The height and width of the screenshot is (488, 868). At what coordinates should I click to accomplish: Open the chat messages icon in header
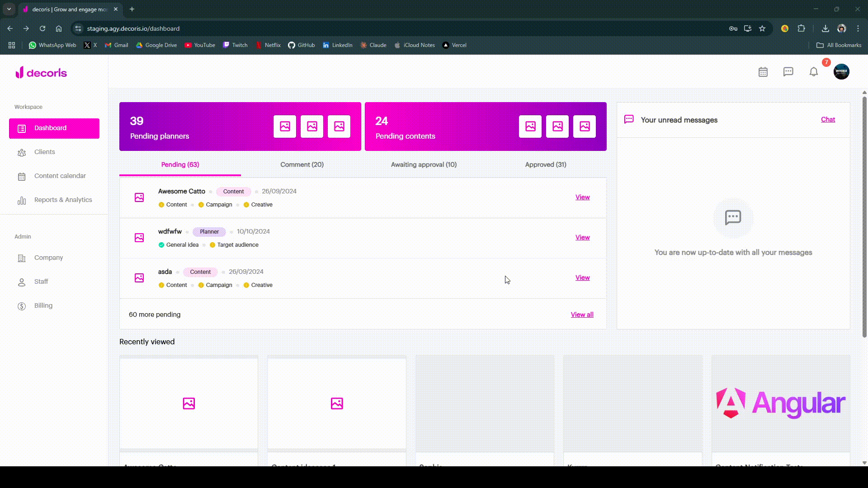[x=788, y=72]
